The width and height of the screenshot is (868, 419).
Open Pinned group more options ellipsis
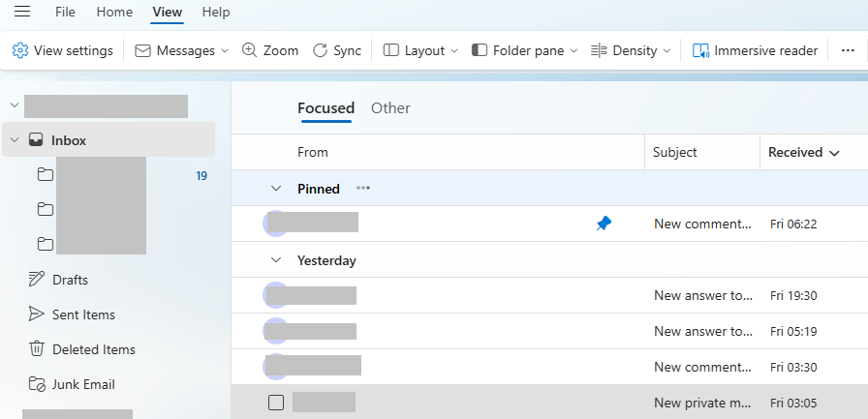click(x=363, y=188)
